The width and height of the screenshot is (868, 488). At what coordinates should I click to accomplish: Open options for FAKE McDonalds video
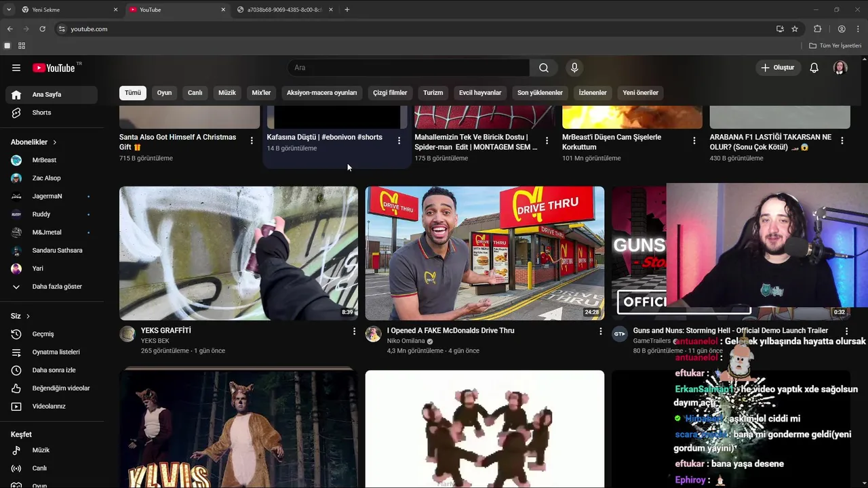[600, 331]
